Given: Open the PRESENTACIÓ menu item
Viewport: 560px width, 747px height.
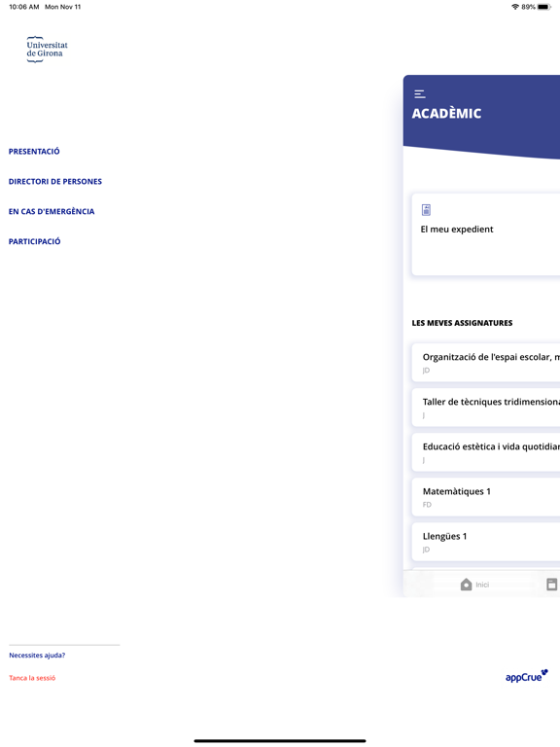Looking at the screenshot, I should [34, 152].
